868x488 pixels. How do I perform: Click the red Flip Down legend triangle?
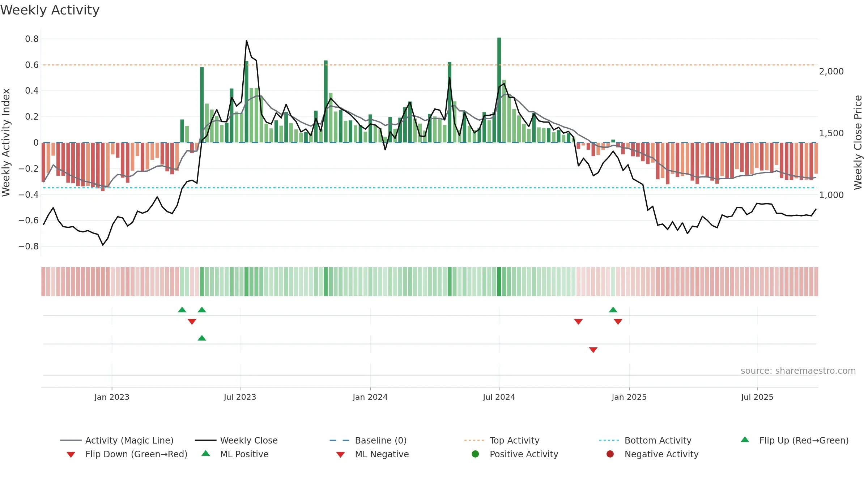pyautogui.click(x=71, y=455)
